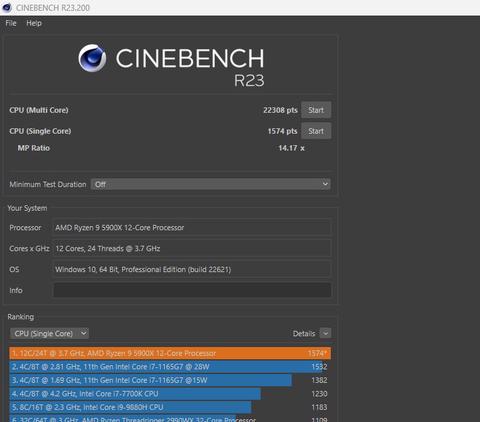The width and height of the screenshot is (480, 422).
Task: Expand the Details dropdown arrow
Action: coord(325,333)
